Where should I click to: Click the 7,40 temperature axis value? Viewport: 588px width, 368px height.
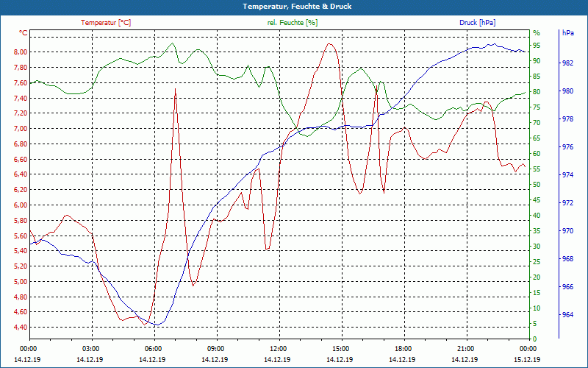point(21,98)
